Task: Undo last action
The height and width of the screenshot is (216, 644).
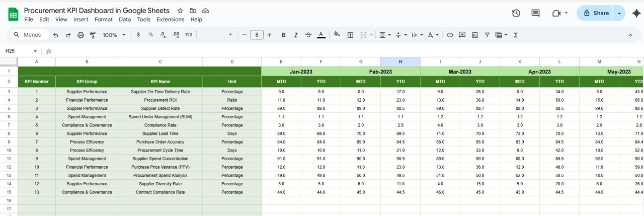Action: click(55, 35)
